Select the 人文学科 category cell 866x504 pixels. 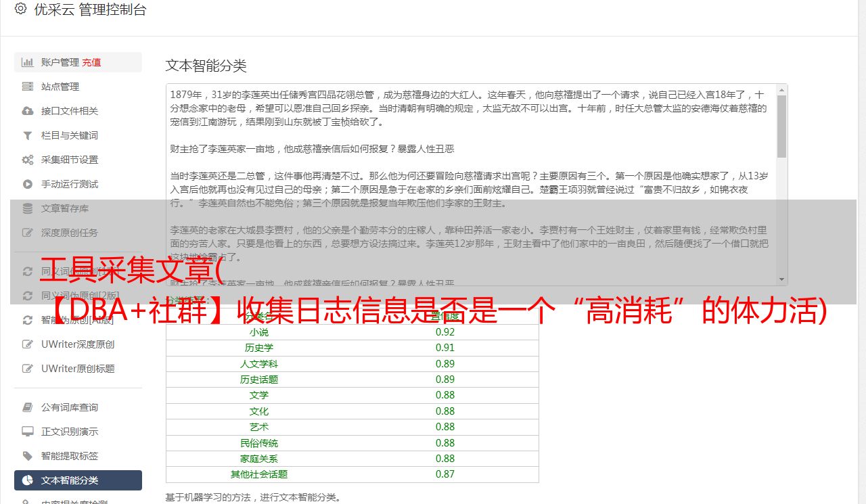point(259,364)
